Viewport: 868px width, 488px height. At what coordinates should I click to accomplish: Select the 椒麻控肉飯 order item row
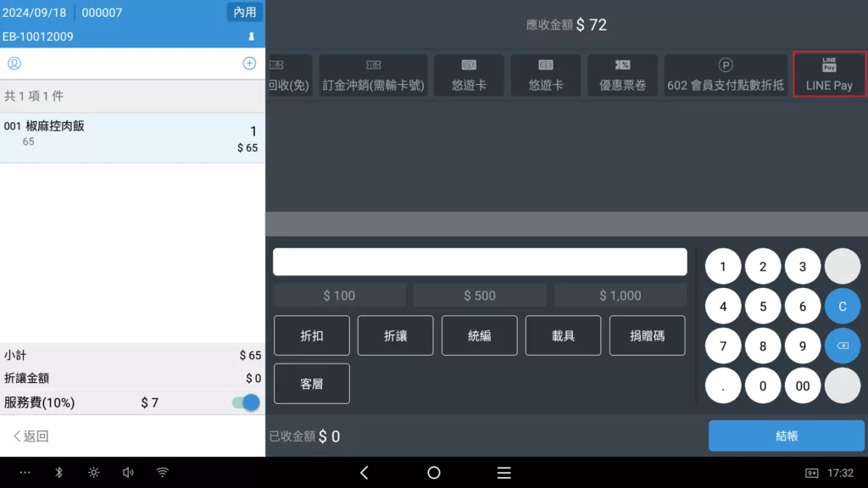[x=132, y=138]
